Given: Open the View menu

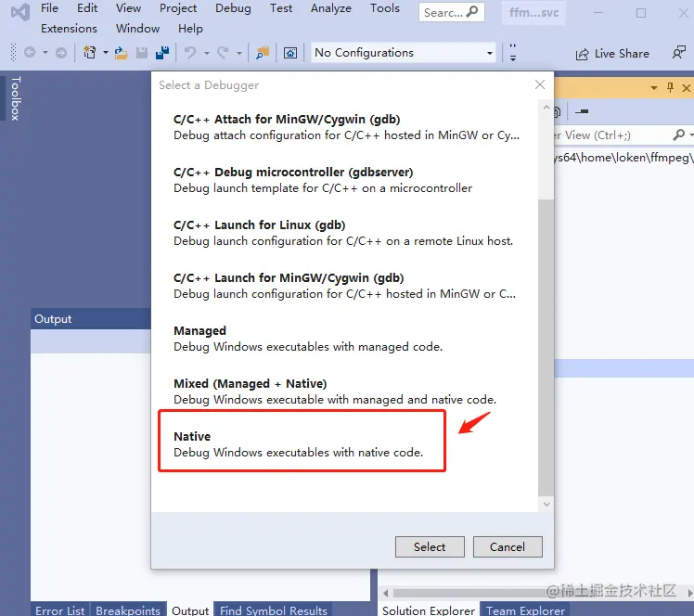Looking at the screenshot, I should pyautogui.click(x=128, y=8).
